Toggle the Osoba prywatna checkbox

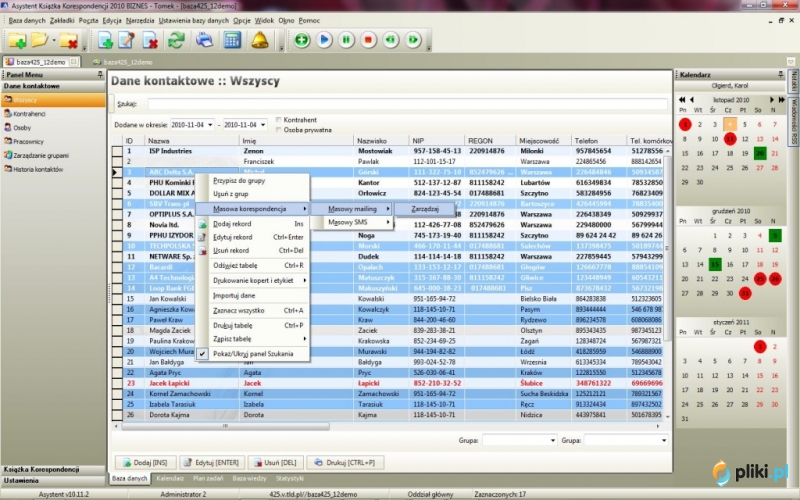pos(278,130)
